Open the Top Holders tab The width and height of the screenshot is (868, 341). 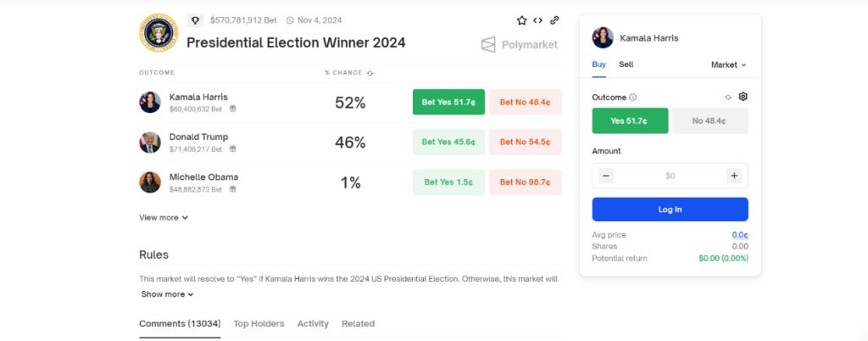tap(259, 323)
